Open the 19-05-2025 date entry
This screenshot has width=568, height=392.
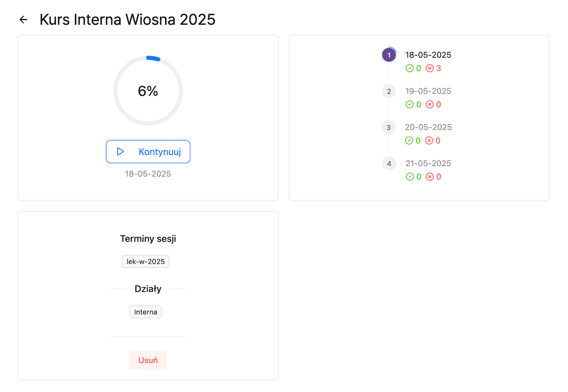coord(428,91)
